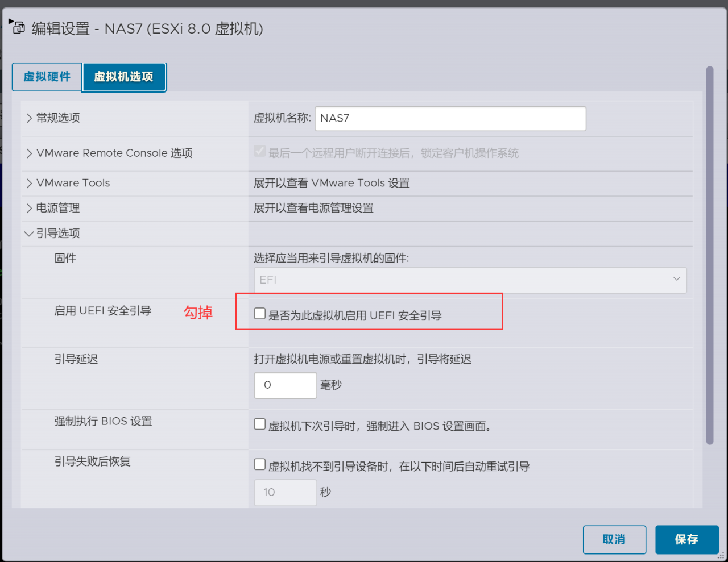Viewport: 728px width, 562px height.
Task: Select the 虚拟机选项 tab
Action: 124,77
